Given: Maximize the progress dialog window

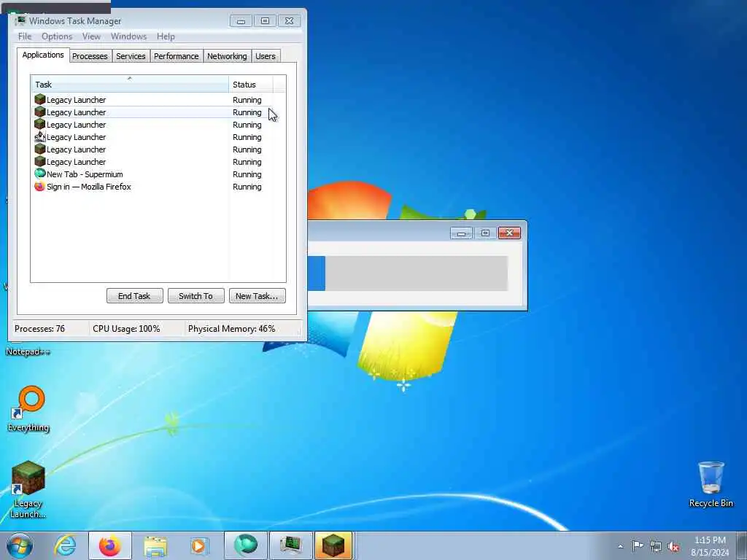Looking at the screenshot, I should coord(485,233).
